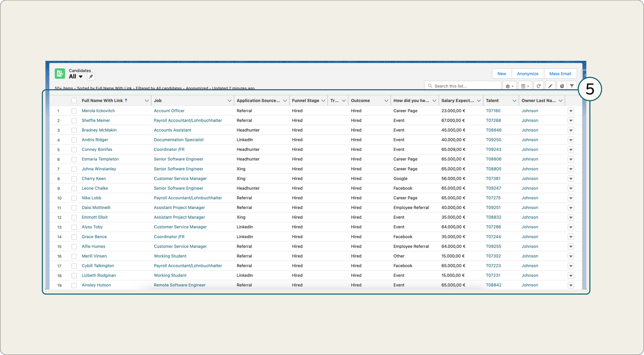Image resolution: width=644 pixels, height=355 pixels.
Task: Click the Mass Email button
Action: pyautogui.click(x=560, y=73)
